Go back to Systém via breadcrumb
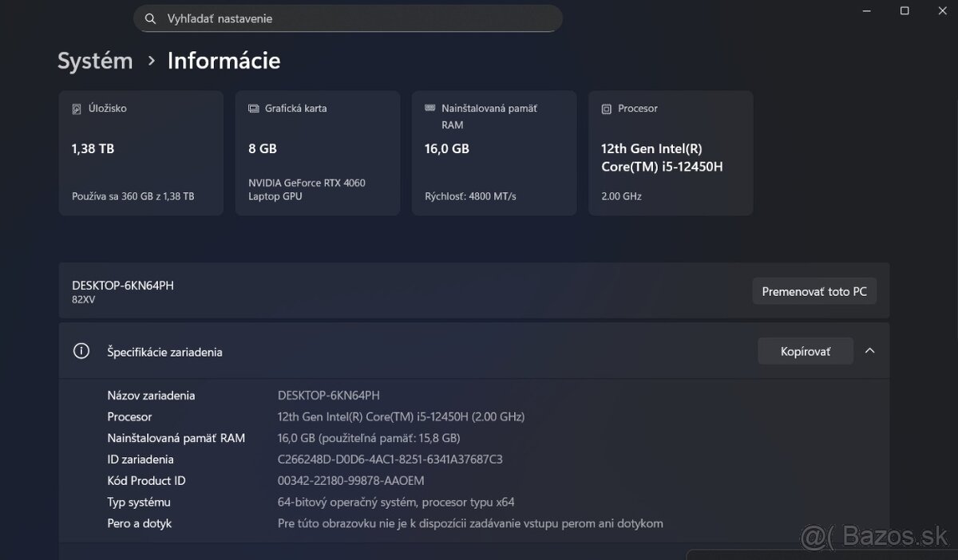Screen dimensions: 958x560 point(95,61)
